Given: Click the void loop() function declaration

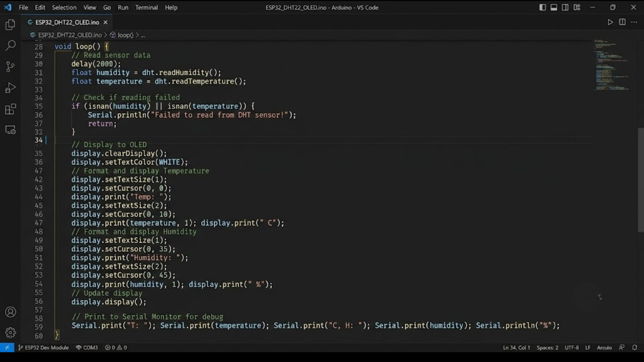Looking at the screenshot, I should (x=82, y=46).
